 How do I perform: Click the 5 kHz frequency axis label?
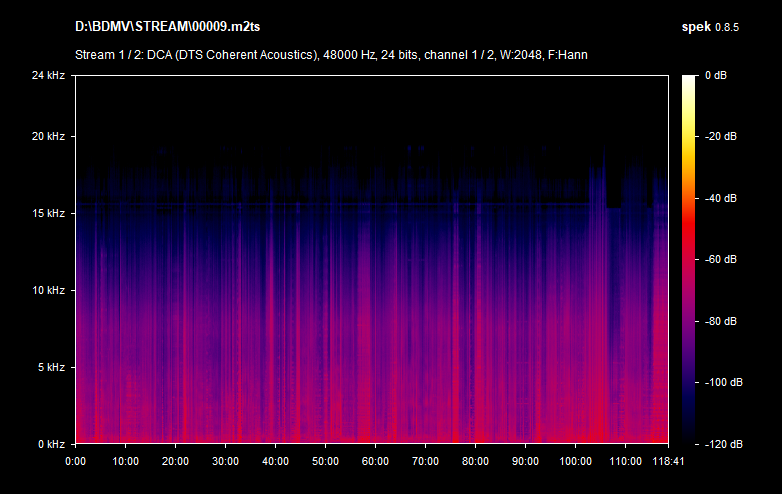click(x=49, y=367)
